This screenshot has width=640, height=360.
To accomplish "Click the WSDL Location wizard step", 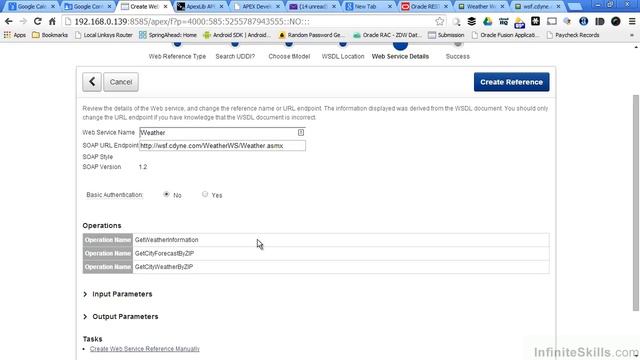I will point(343,56).
